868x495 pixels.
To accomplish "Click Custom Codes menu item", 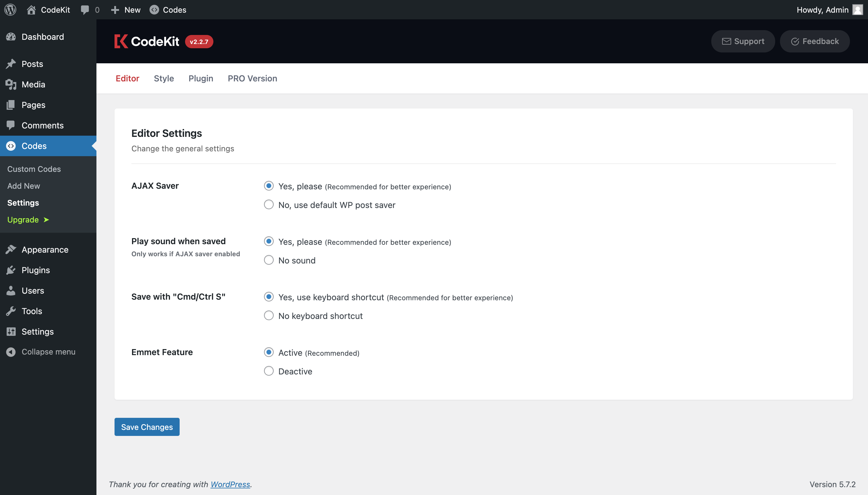I will (x=34, y=168).
